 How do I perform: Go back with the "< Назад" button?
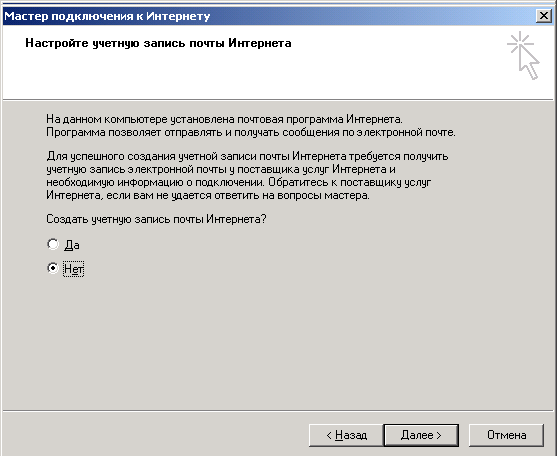pos(346,435)
